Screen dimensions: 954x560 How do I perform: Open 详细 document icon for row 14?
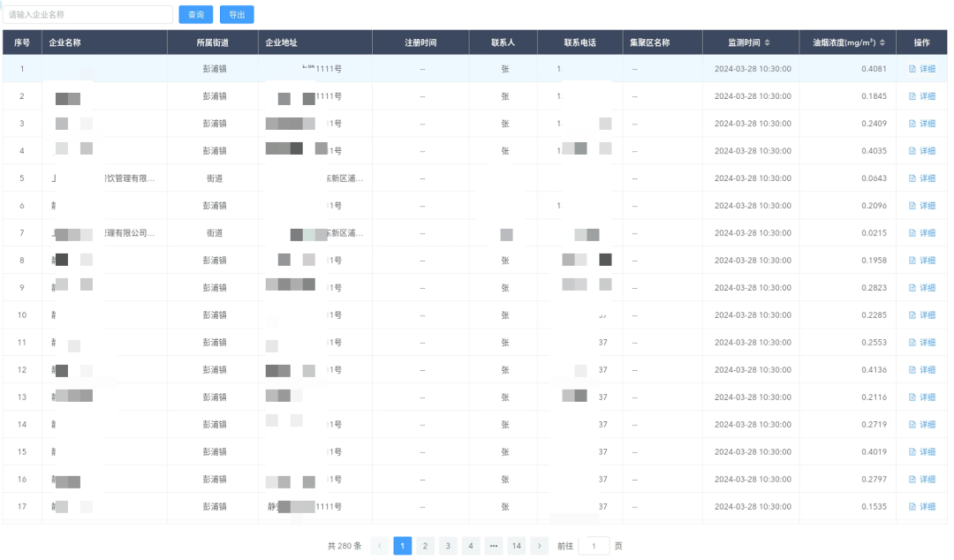(912, 425)
